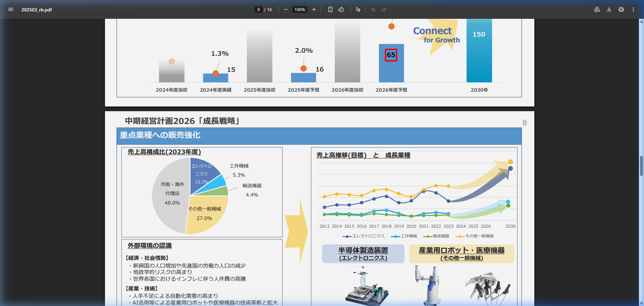Download the PDF file
Viewport: 644px width, 306px height.
[x=609, y=9]
